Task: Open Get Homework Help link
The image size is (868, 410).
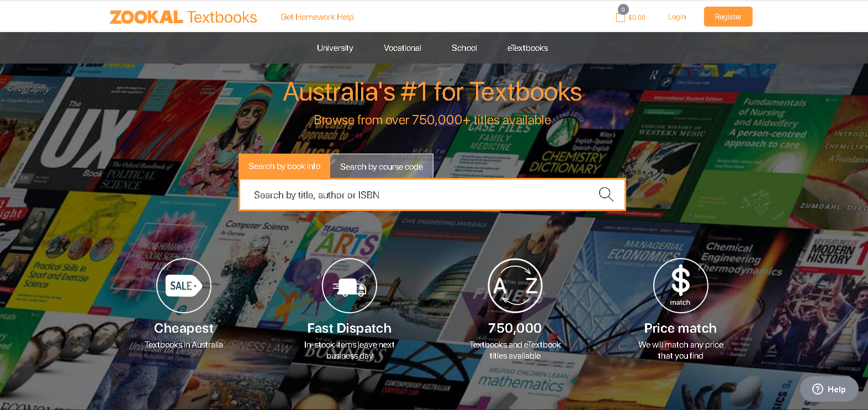Action: point(317,17)
